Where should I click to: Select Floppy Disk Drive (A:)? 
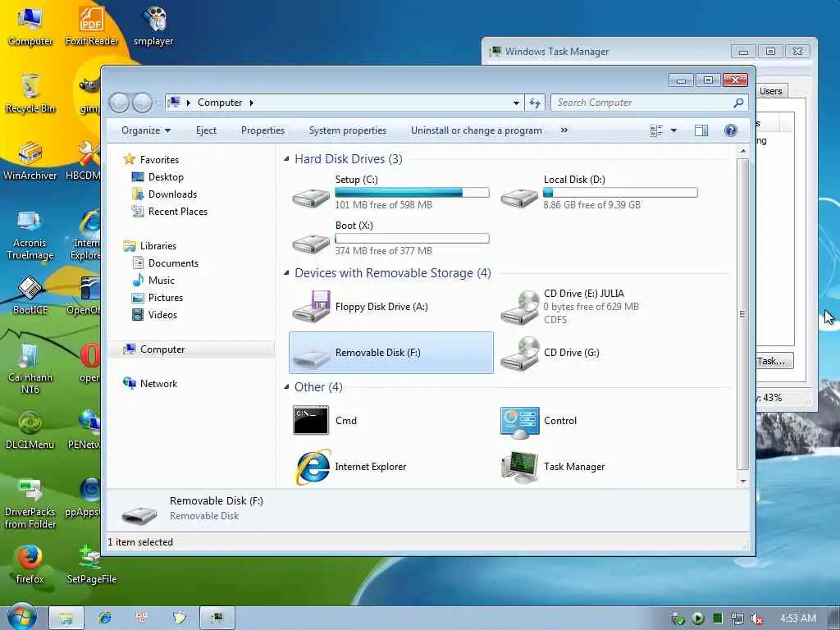(390, 307)
